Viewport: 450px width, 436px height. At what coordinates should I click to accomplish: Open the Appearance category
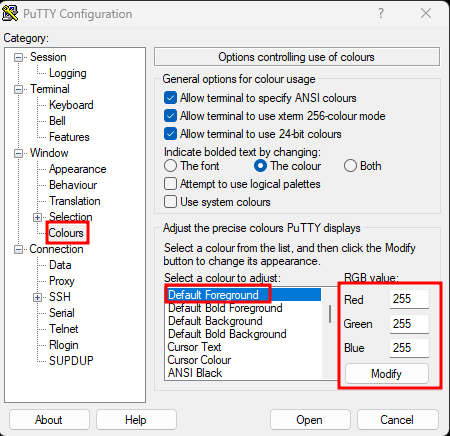tap(77, 169)
